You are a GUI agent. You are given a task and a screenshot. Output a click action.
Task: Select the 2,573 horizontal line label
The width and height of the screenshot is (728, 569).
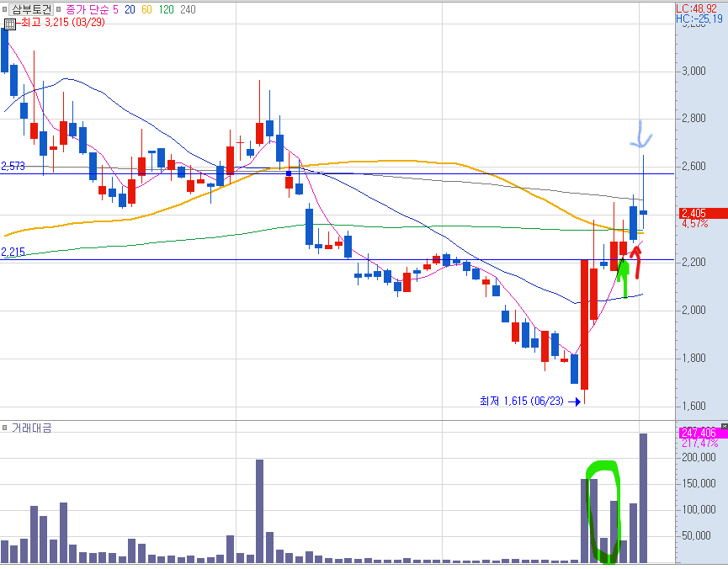click(x=13, y=167)
